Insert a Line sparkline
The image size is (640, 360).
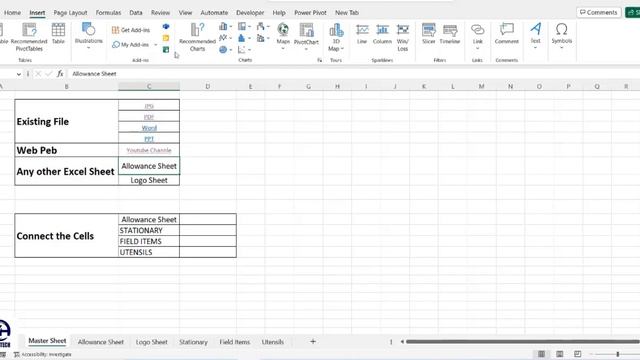(x=362, y=33)
